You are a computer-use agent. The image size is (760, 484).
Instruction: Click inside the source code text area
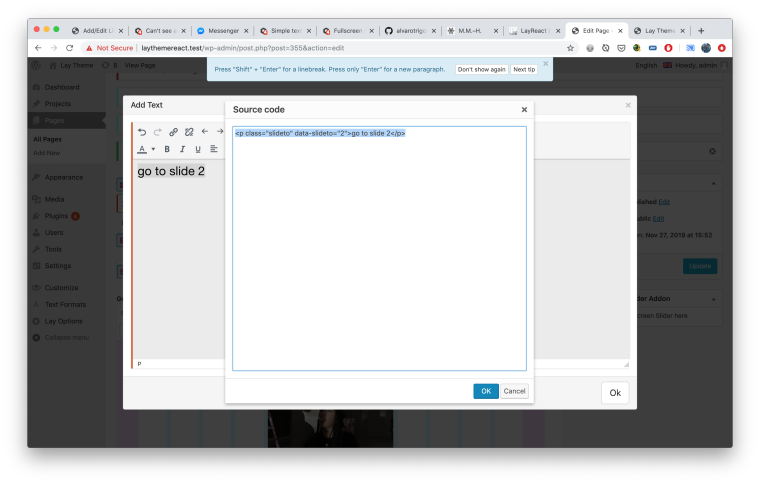coord(379,250)
